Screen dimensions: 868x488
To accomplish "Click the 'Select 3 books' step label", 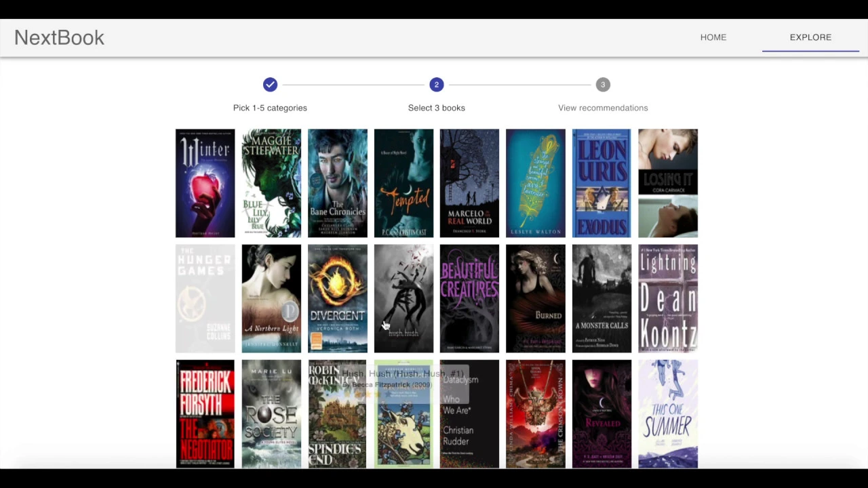I will point(436,108).
